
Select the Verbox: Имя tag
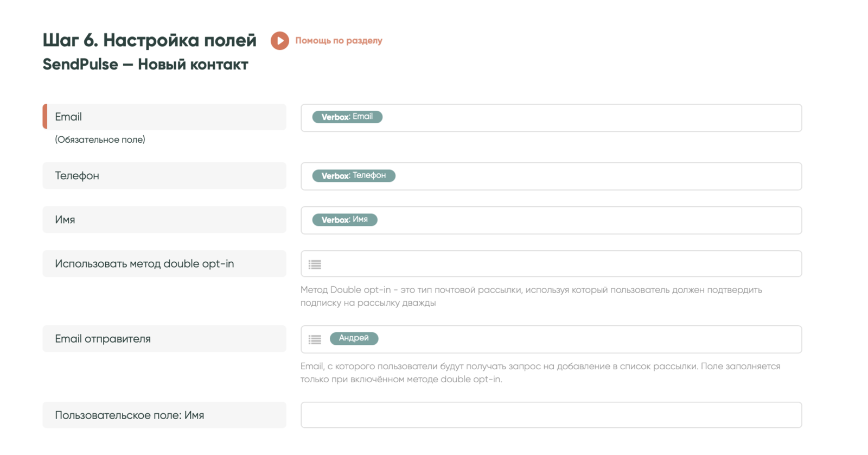(344, 220)
